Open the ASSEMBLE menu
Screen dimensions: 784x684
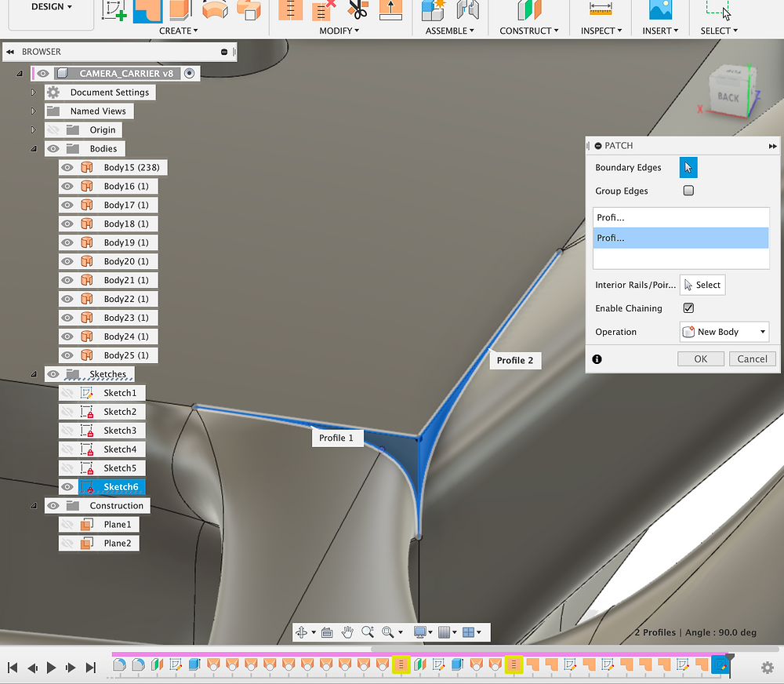tap(449, 31)
